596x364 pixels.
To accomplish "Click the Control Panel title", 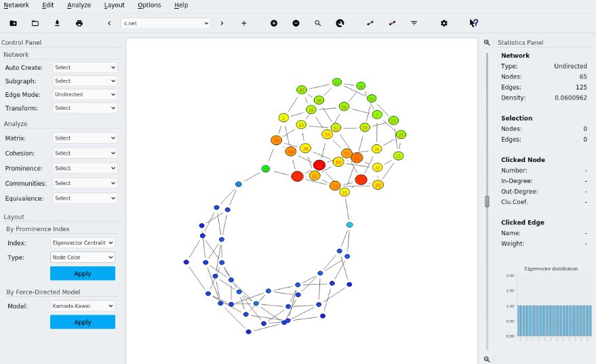I will pyautogui.click(x=21, y=43).
